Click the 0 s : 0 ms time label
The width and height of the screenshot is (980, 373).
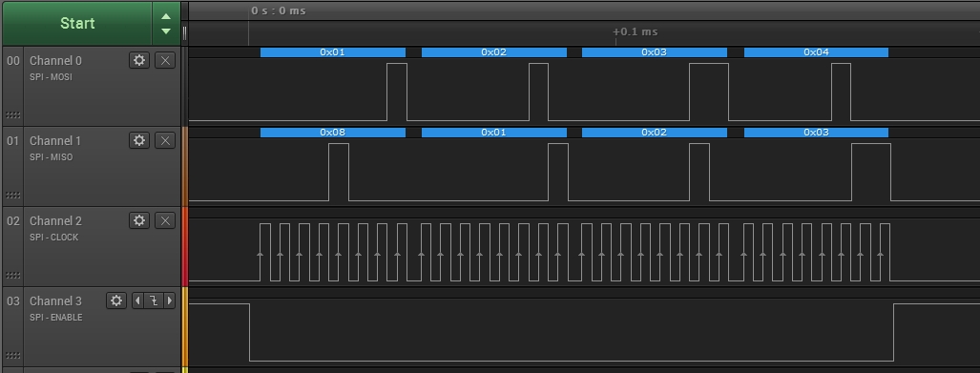pyautogui.click(x=279, y=10)
